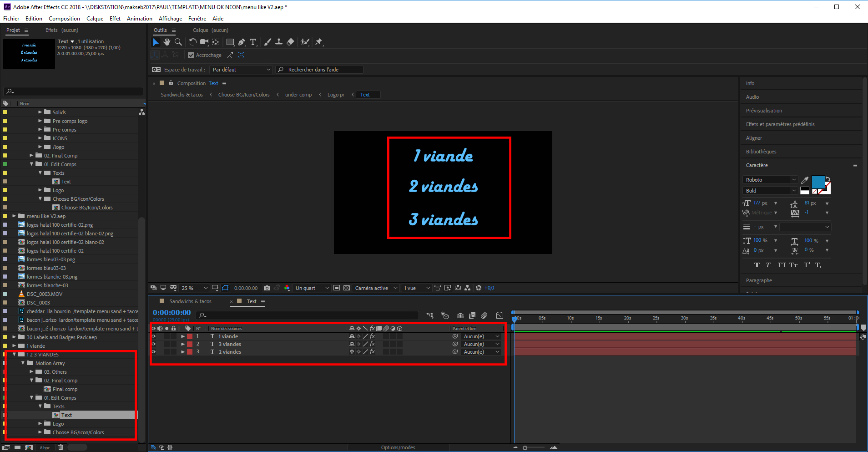Select the Selection arrow tool
Viewport: 868px width, 452px height.
point(156,42)
